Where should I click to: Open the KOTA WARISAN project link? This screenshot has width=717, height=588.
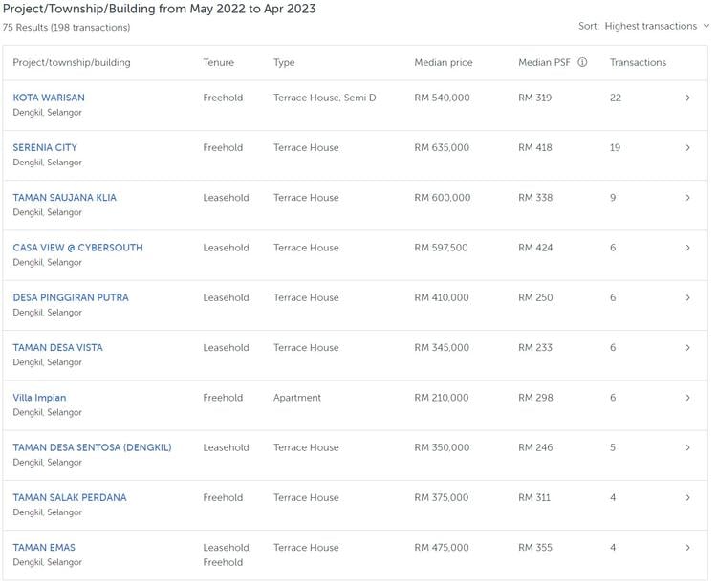49,98
